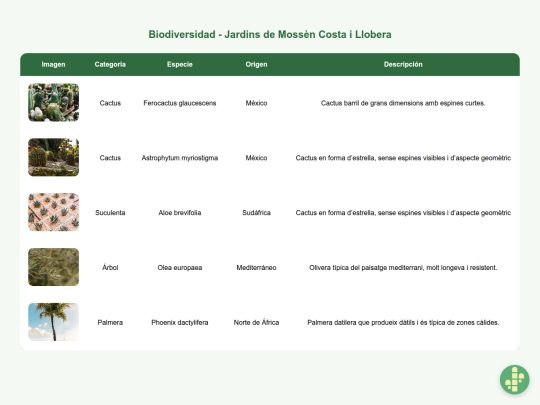Select Cactus category in Astrophytum row
Image resolution: width=540 pixels, height=405 pixels.
(x=110, y=158)
